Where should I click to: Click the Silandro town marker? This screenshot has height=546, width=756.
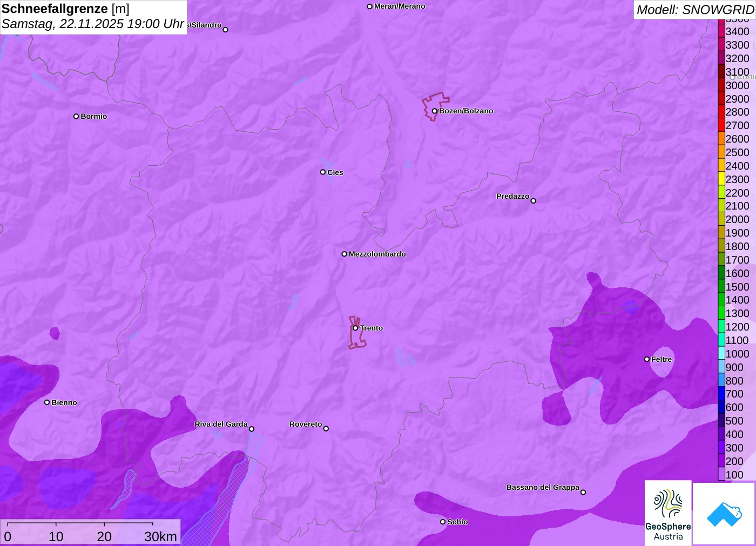[225, 30]
